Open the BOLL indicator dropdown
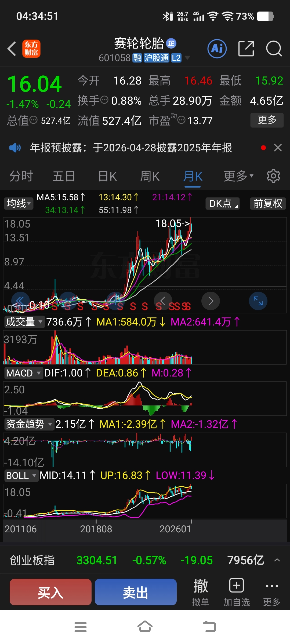This screenshot has height=644, width=290. (21, 475)
